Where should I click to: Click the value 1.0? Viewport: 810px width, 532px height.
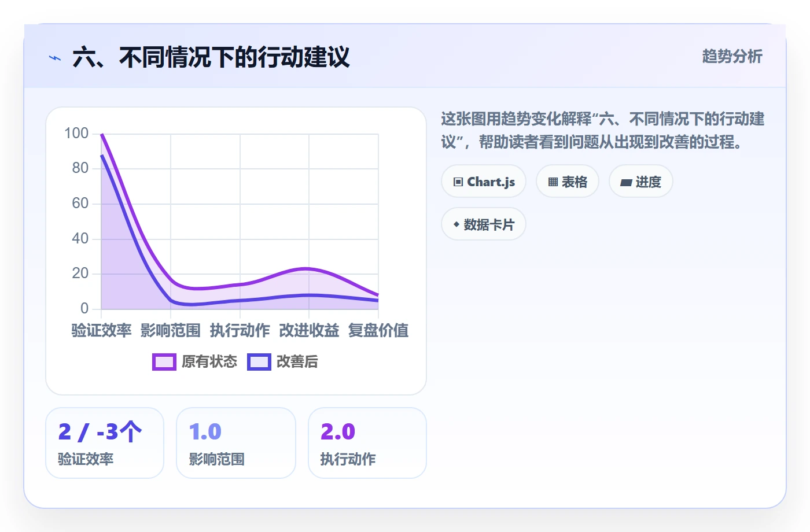[205, 432]
